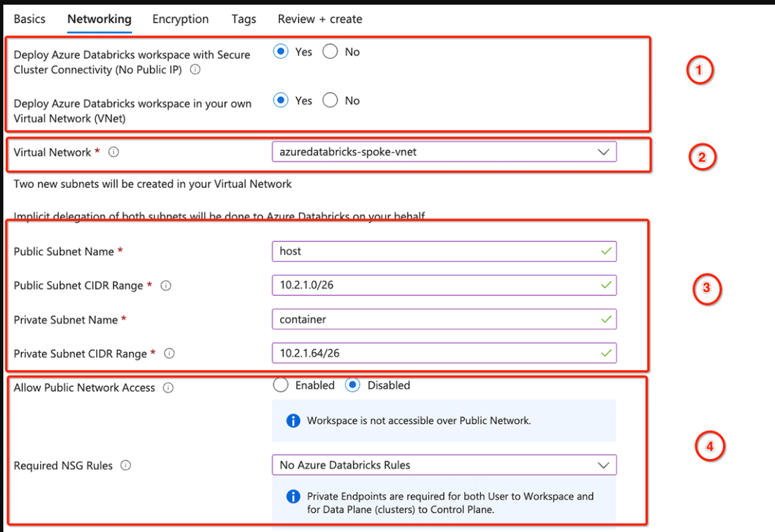Show info for Private Subnet CIDR Range
This screenshot has height=532, width=775.
tap(169, 354)
